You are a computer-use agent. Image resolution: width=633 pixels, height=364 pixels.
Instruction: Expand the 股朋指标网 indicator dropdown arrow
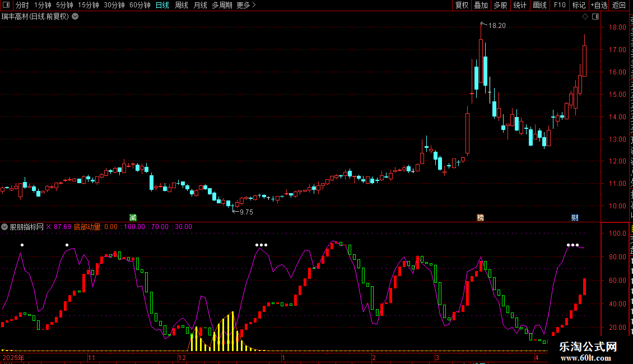[4, 227]
